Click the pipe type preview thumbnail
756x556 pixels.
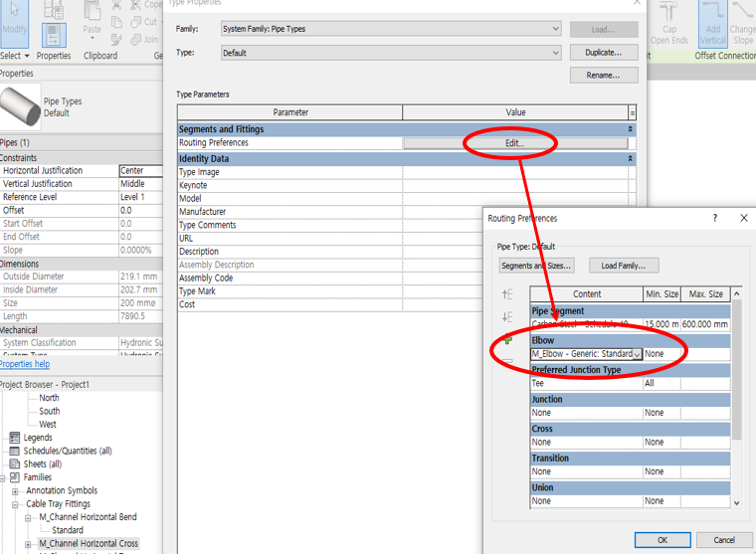click(20, 106)
